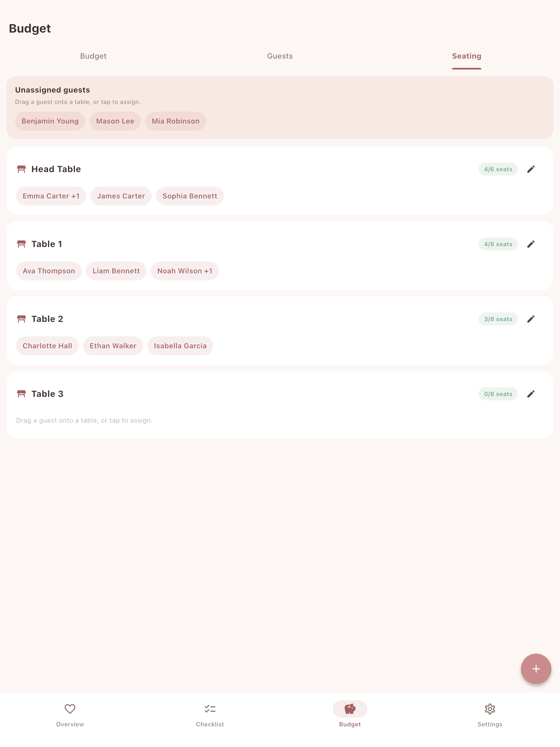
Task: Switch to the Guests tab
Action: click(x=280, y=56)
